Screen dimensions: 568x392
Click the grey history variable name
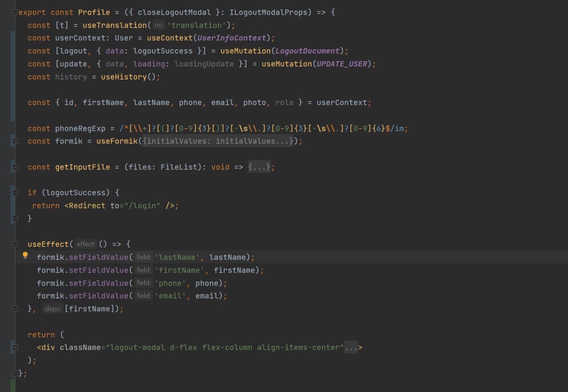point(71,77)
